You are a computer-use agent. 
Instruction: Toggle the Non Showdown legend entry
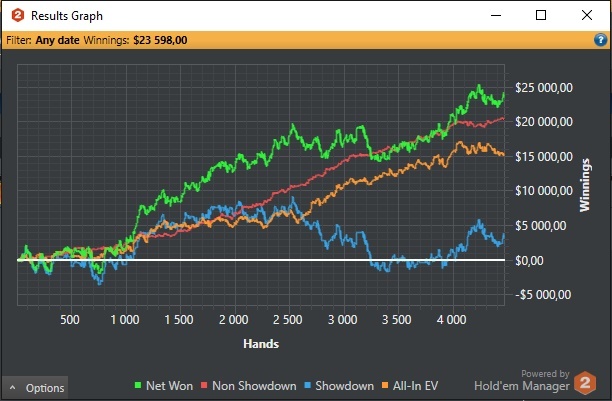pos(249,386)
